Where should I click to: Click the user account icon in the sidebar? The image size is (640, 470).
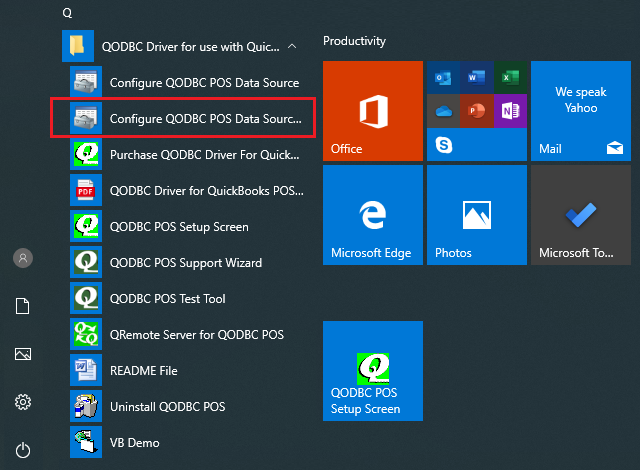click(x=23, y=258)
